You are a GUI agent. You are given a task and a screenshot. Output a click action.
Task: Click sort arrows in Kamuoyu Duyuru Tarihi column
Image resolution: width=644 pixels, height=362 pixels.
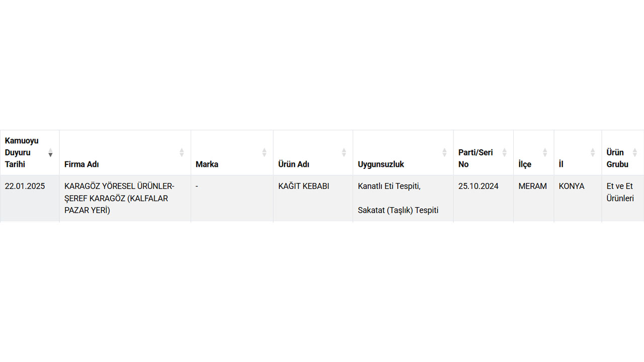tap(50, 152)
